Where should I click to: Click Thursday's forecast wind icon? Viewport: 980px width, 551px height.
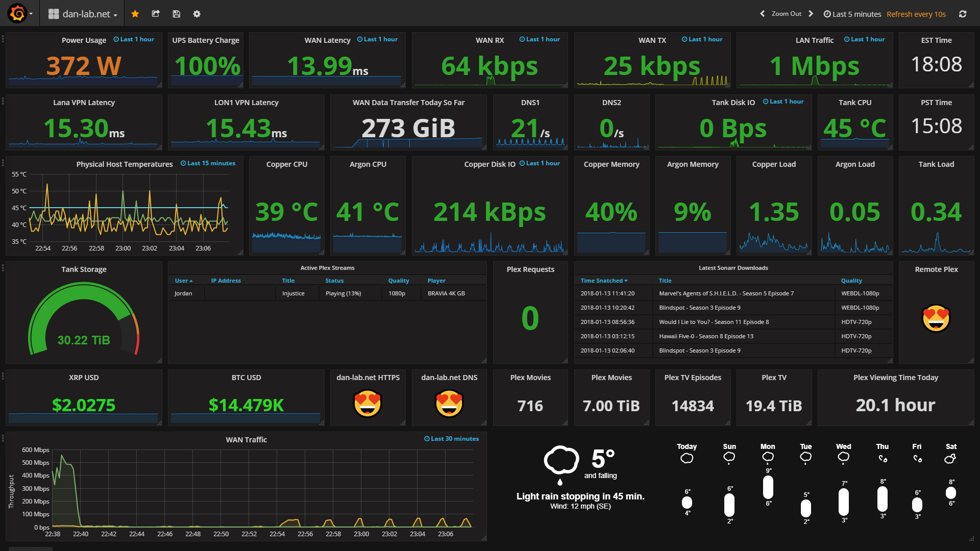(883, 458)
